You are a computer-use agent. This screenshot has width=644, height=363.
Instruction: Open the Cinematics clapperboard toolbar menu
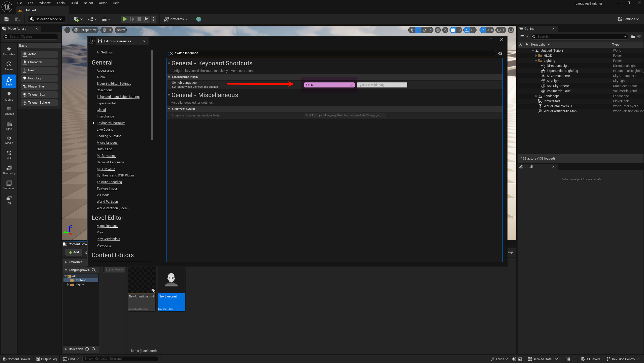[x=106, y=19]
